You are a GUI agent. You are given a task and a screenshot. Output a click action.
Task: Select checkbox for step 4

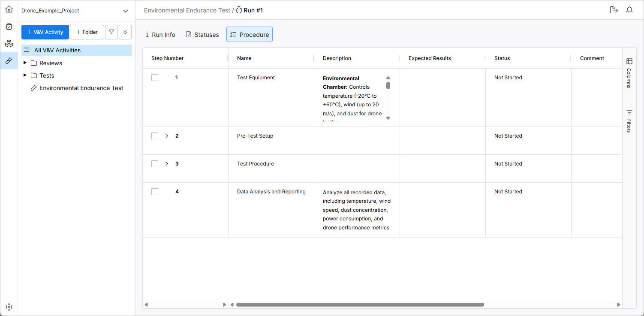155,192
